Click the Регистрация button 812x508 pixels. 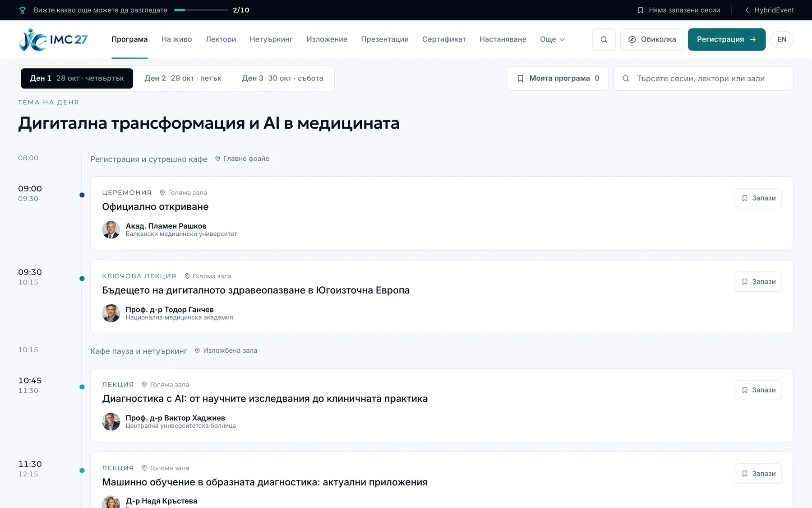point(726,39)
